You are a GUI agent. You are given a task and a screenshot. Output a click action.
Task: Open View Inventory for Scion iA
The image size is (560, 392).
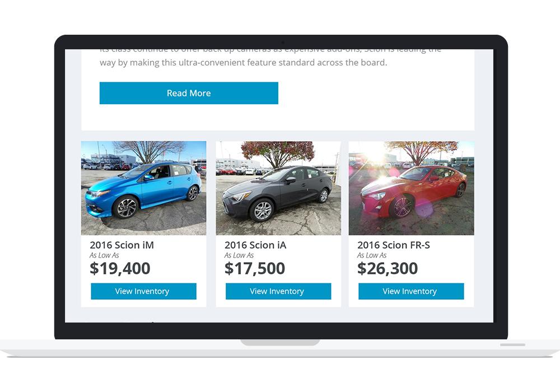click(x=278, y=291)
